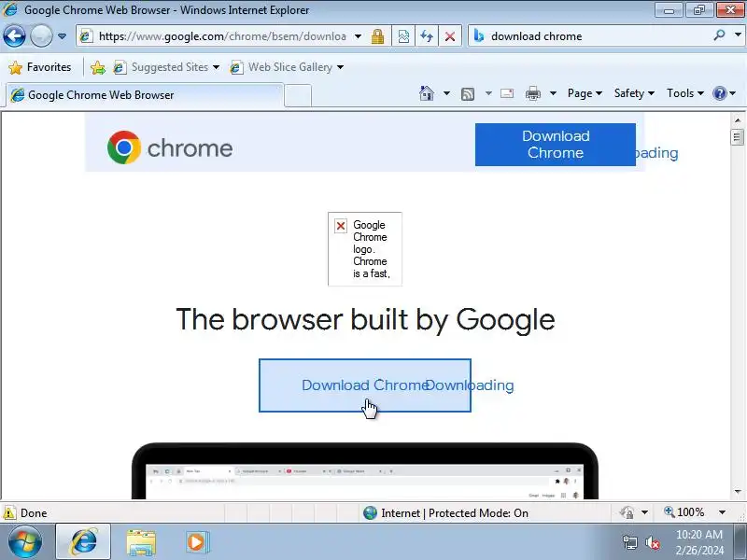Open the Tools menu
The width and height of the screenshot is (747, 560).
click(x=685, y=93)
